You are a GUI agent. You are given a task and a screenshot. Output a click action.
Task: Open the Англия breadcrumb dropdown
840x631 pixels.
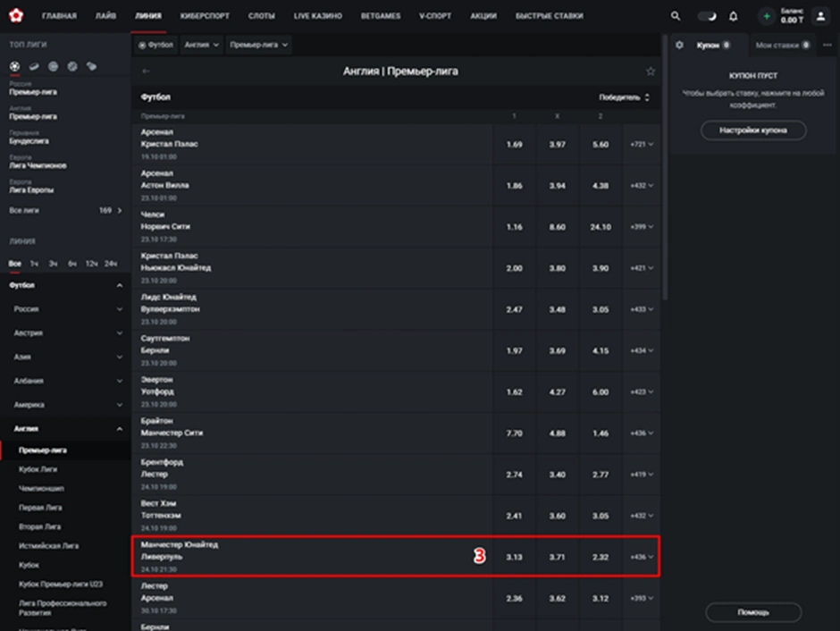coord(201,45)
